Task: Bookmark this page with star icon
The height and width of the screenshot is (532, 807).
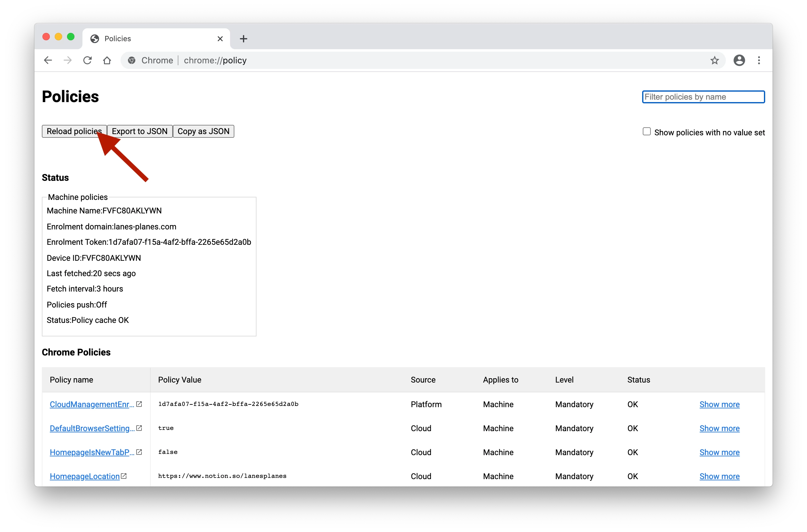Action: pos(714,60)
